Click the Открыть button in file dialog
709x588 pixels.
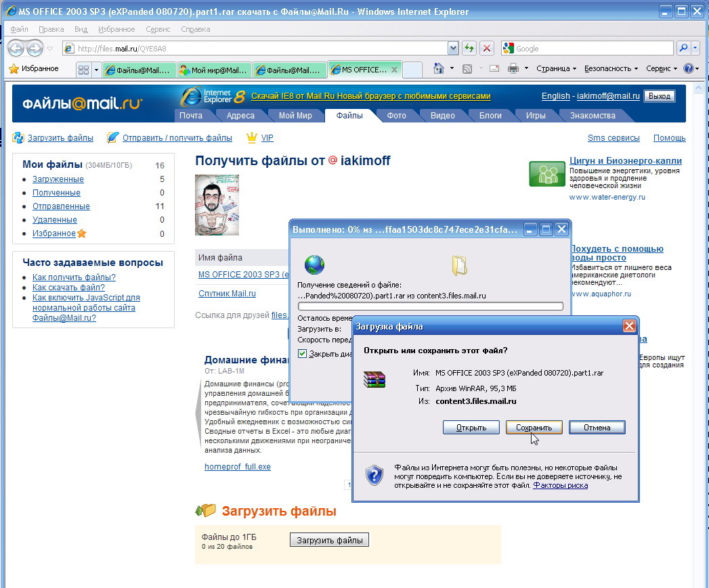click(x=471, y=428)
